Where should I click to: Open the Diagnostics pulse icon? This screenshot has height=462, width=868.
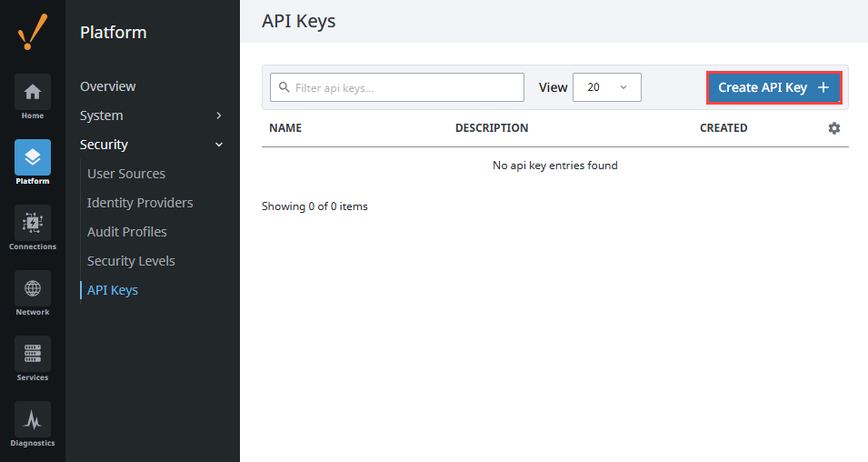(x=33, y=418)
